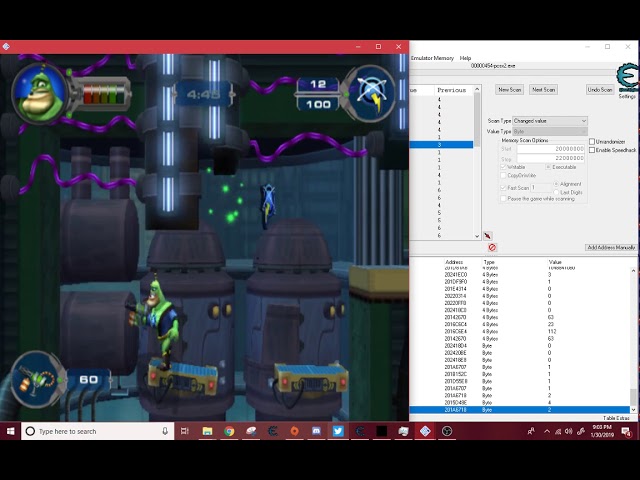The image size is (640, 480).
Task: Click the Cheat Engine logo above Settings
Action: 627,78
